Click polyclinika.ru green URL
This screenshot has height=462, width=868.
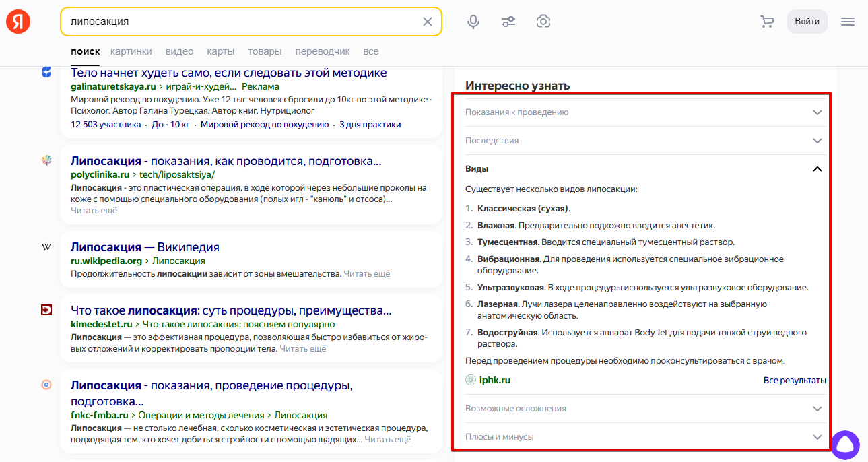[x=100, y=174]
